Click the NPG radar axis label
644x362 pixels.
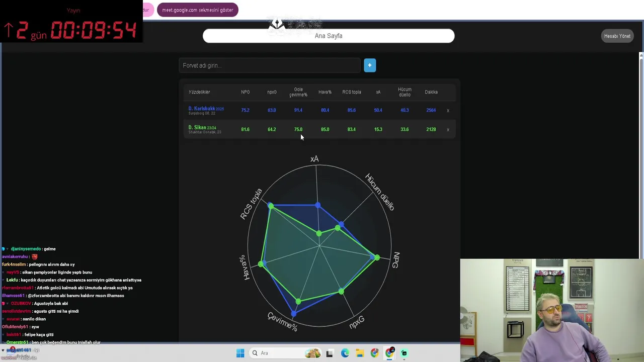pyautogui.click(x=396, y=260)
